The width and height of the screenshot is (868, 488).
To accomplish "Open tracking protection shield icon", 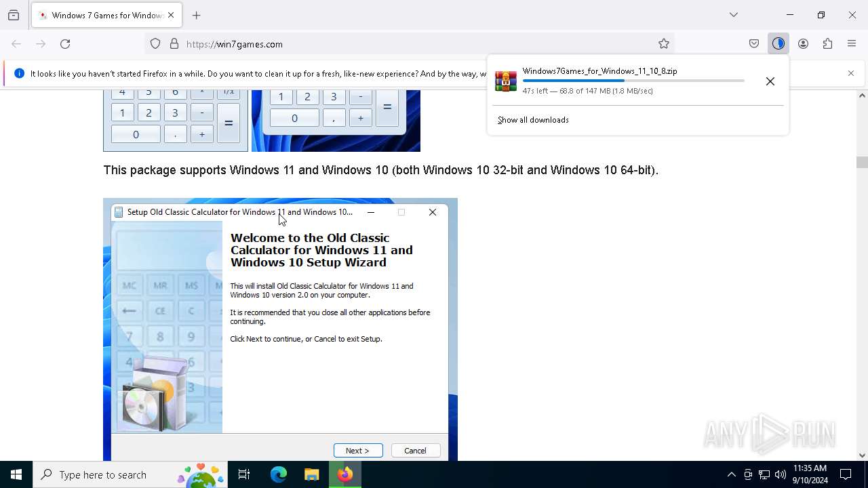I will click(155, 44).
